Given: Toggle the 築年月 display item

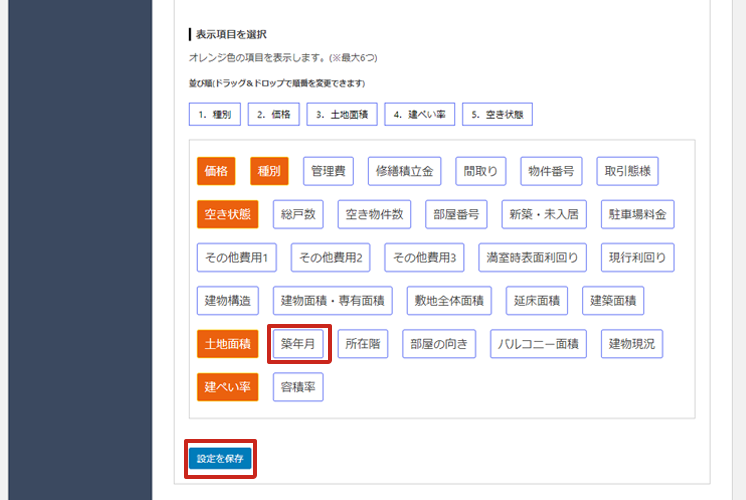Looking at the screenshot, I should [298, 344].
